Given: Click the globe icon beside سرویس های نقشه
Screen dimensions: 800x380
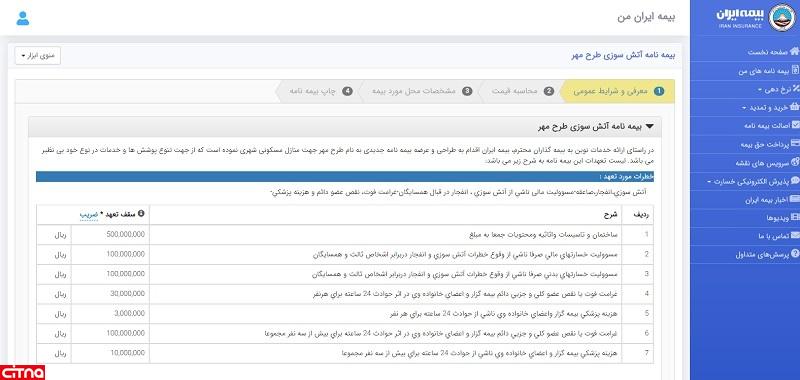Looking at the screenshot, I should 795,162.
